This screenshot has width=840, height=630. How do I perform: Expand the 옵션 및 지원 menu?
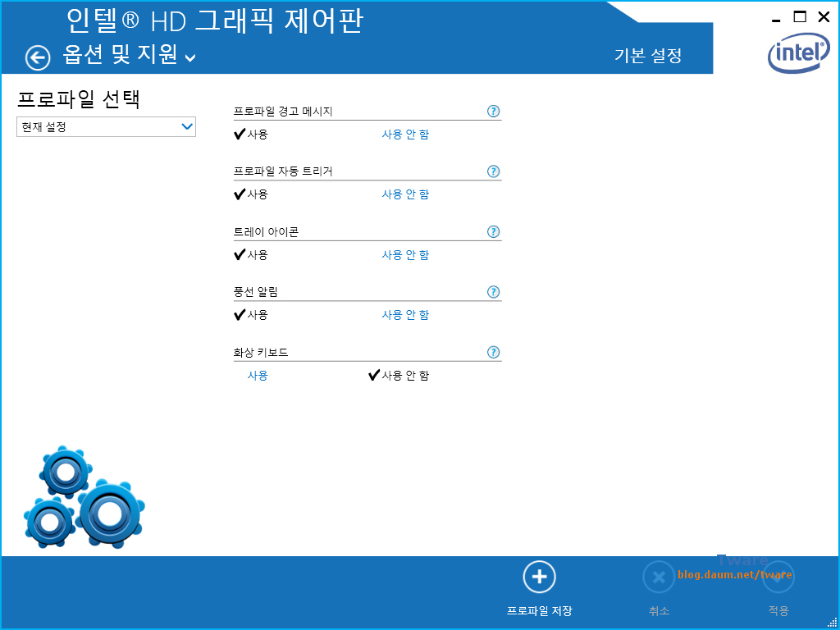point(129,55)
